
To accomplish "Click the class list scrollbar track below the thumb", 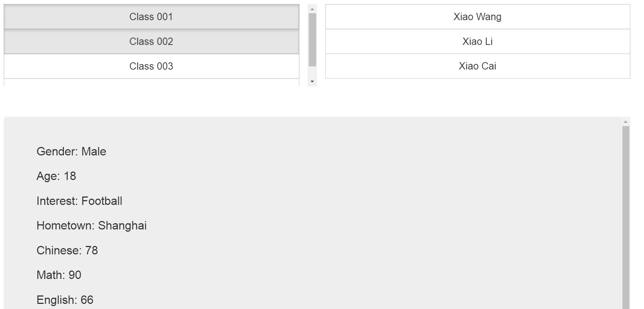I will click(312, 73).
